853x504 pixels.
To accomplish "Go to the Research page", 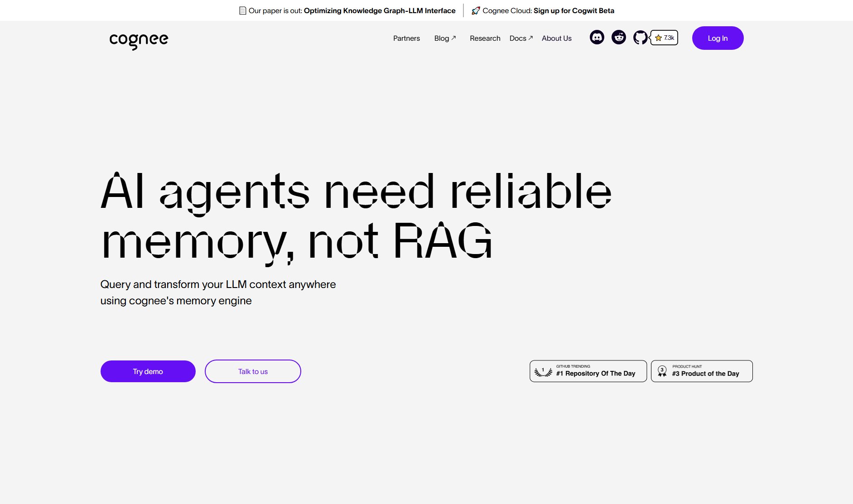I will pyautogui.click(x=485, y=38).
